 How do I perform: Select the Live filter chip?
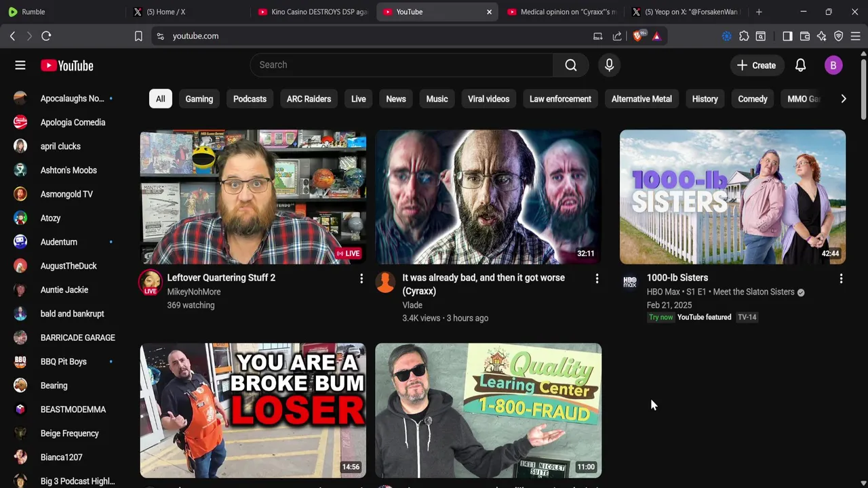(x=359, y=99)
